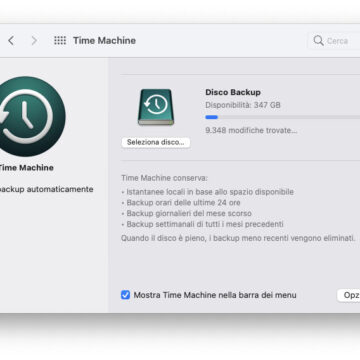Open the all-preferences grid icon
Image resolution: width=360 pixels, height=360 pixels.
pos(60,41)
